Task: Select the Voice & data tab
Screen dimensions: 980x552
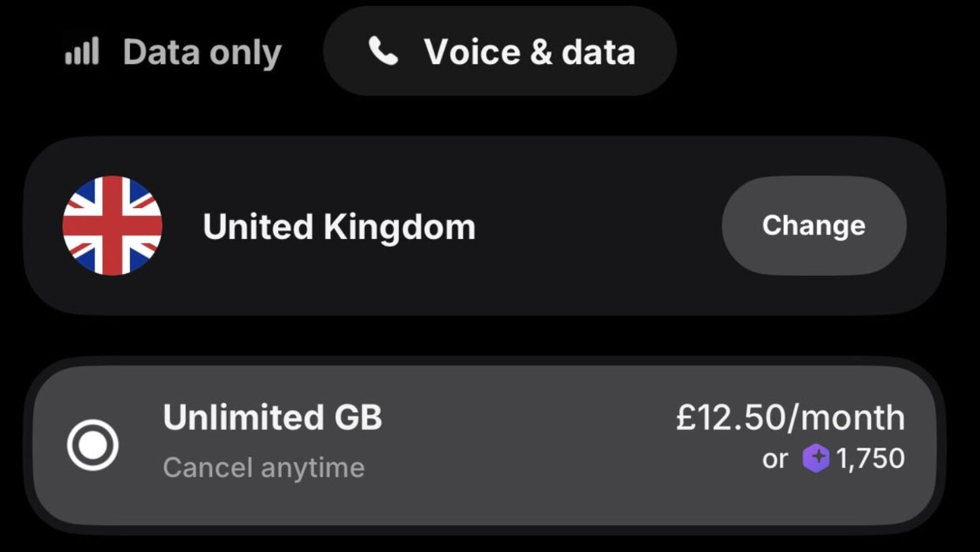Action: click(500, 51)
